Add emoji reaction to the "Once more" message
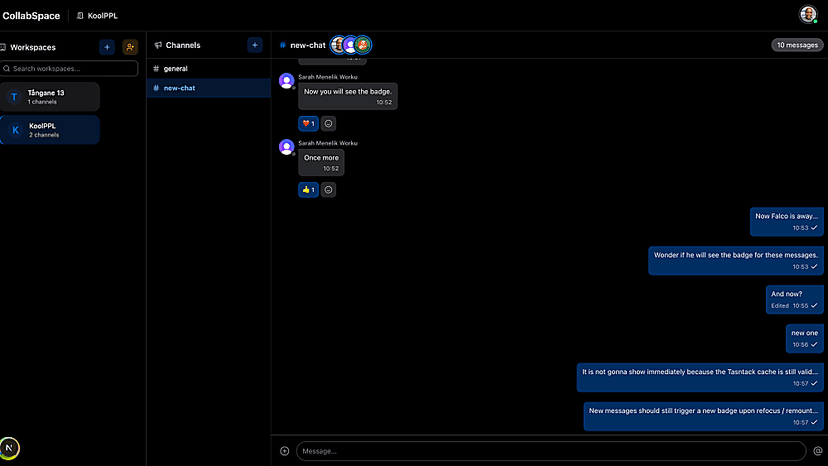This screenshot has height=466, width=828. pos(329,190)
